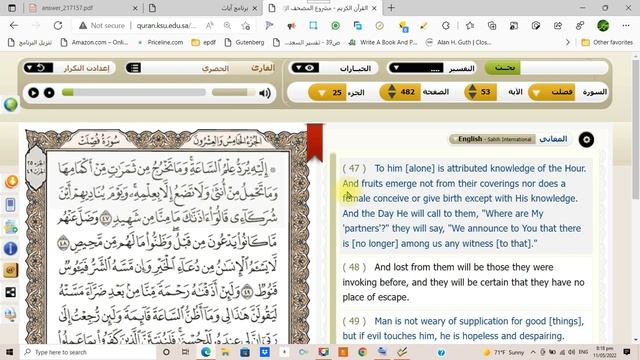Reload the current page
This screenshot has width=640, height=360.
(58, 25)
